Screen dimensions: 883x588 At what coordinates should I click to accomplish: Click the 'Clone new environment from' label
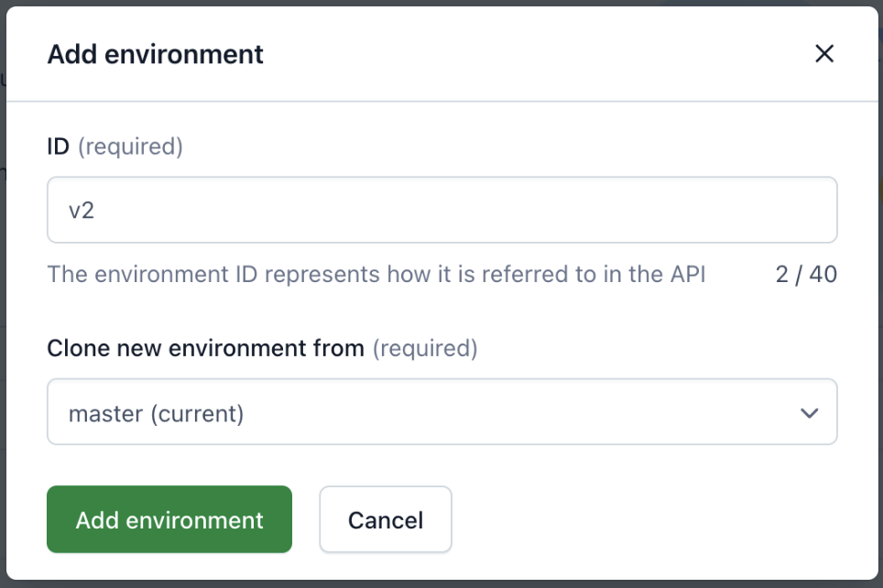tap(205, 348)
